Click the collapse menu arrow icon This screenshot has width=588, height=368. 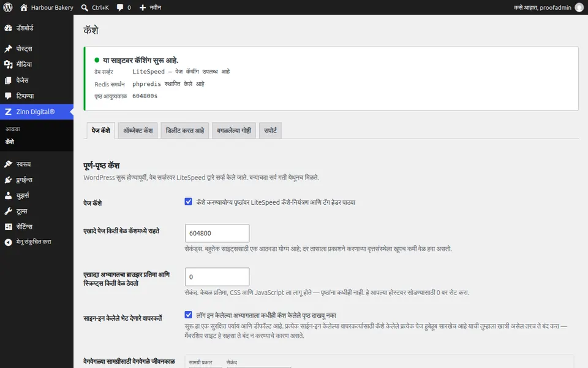point(8,242)
